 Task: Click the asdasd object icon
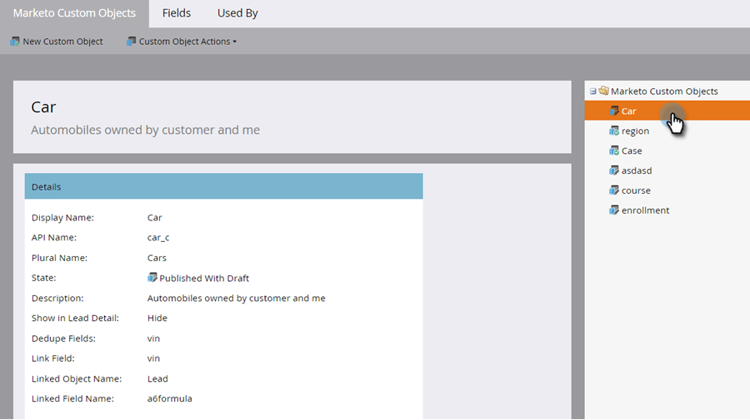614,170
